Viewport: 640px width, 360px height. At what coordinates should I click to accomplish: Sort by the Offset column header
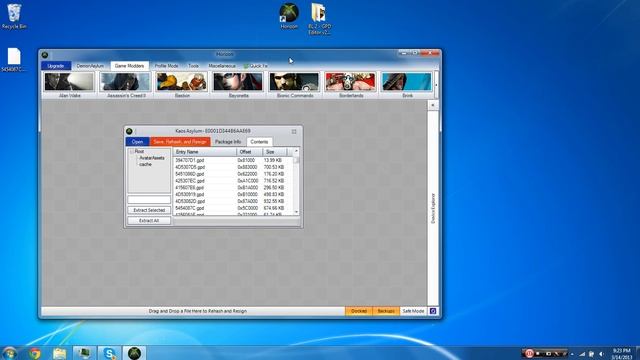(x=249, y=152)
